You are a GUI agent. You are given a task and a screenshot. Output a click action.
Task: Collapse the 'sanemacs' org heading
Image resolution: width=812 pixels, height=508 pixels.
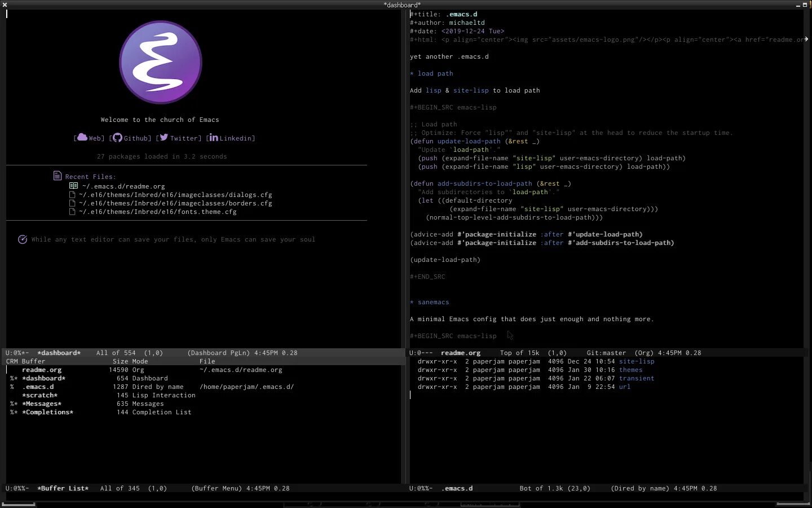coord(430,302)
